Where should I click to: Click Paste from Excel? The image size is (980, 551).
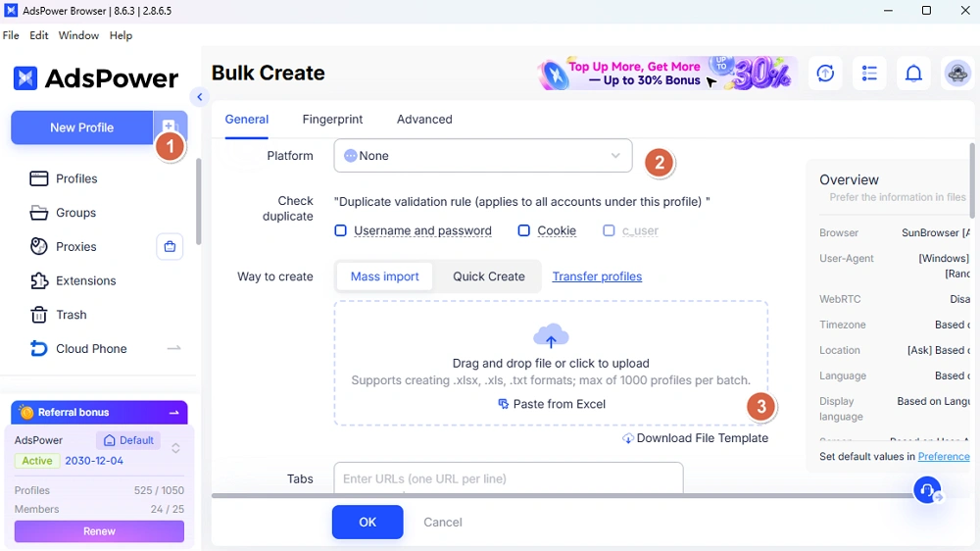coord(552,404)
